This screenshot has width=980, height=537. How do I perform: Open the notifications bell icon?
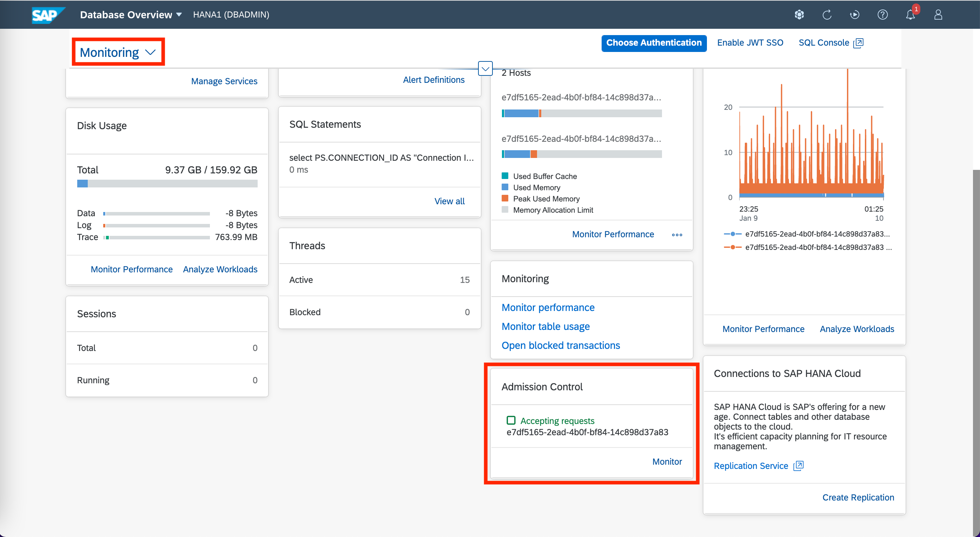click(911, 14)
